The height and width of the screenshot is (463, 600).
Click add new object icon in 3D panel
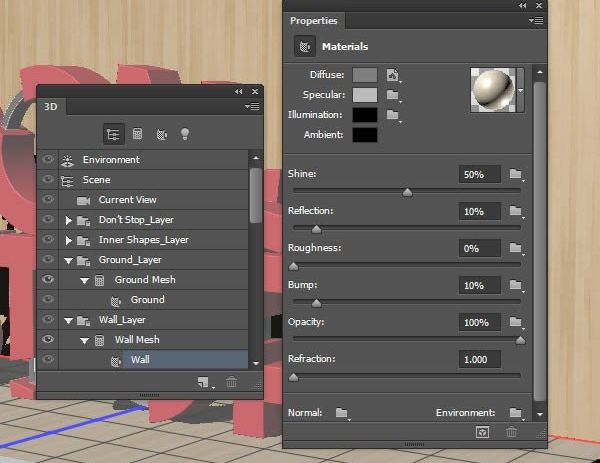[x=204, y=382]
